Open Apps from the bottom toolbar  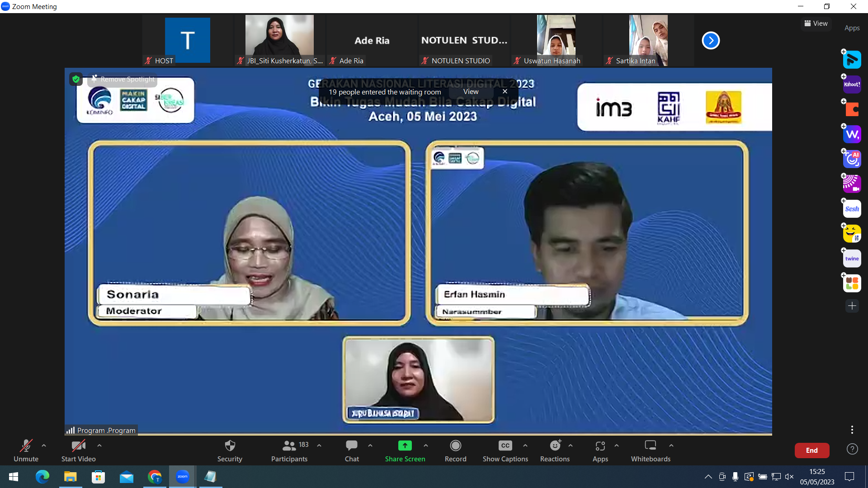(600, 451)
